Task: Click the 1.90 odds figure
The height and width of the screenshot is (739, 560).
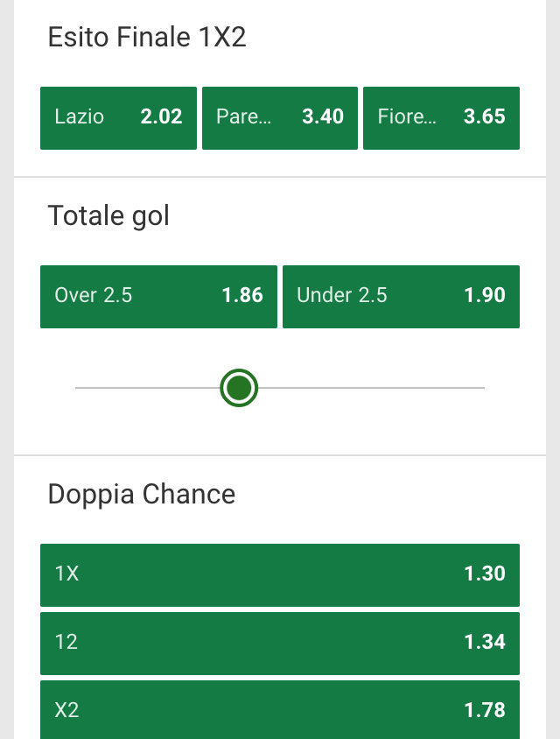Action: (x=485, y=296)
